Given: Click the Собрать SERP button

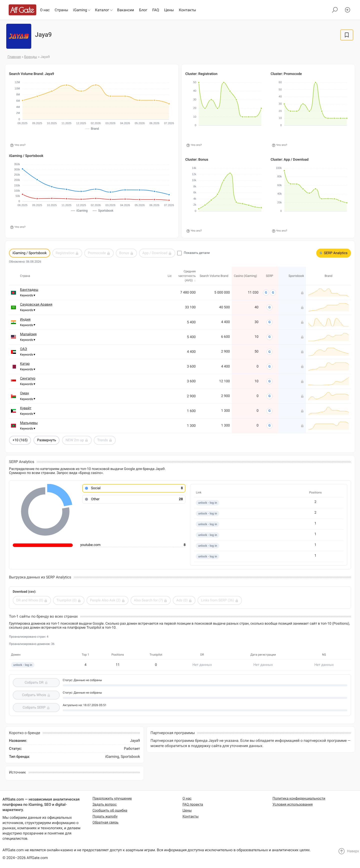Looking at the screenshot, I should click(36, 708).
